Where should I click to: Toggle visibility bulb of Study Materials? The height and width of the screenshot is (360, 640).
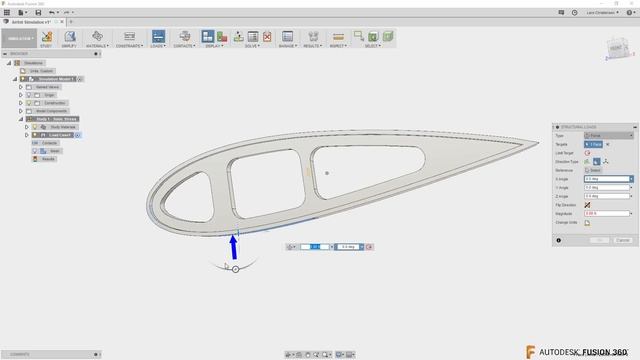[x=35, y=127]
